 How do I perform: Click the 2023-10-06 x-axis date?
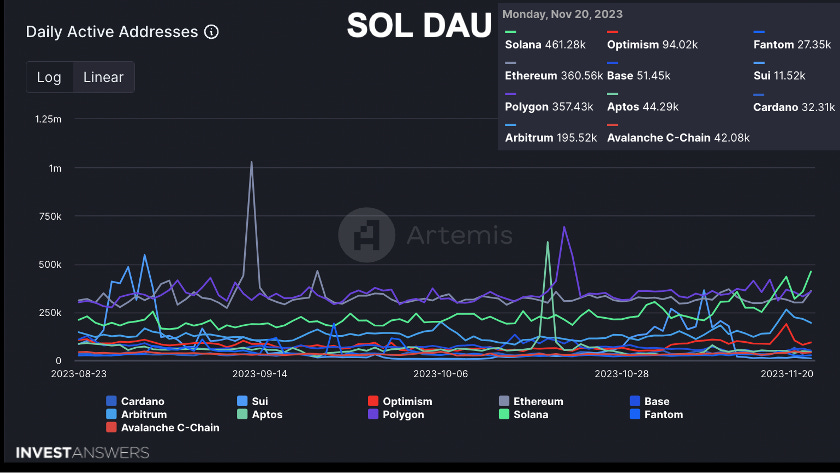(441, 373)
